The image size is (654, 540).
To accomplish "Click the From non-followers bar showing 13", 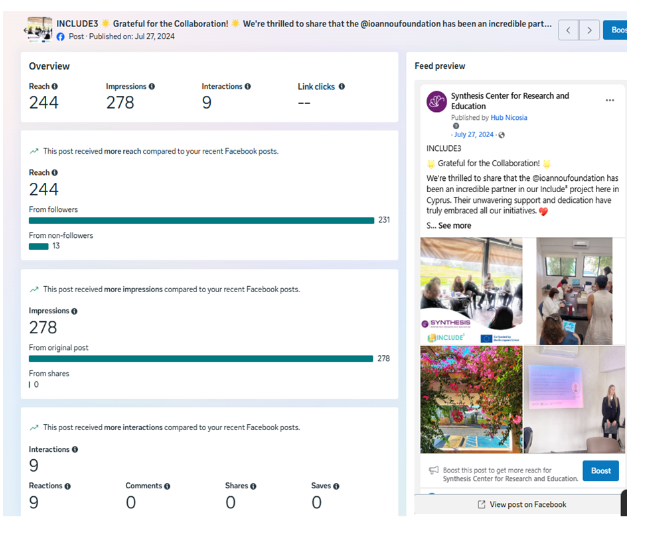I will point(38,246).
